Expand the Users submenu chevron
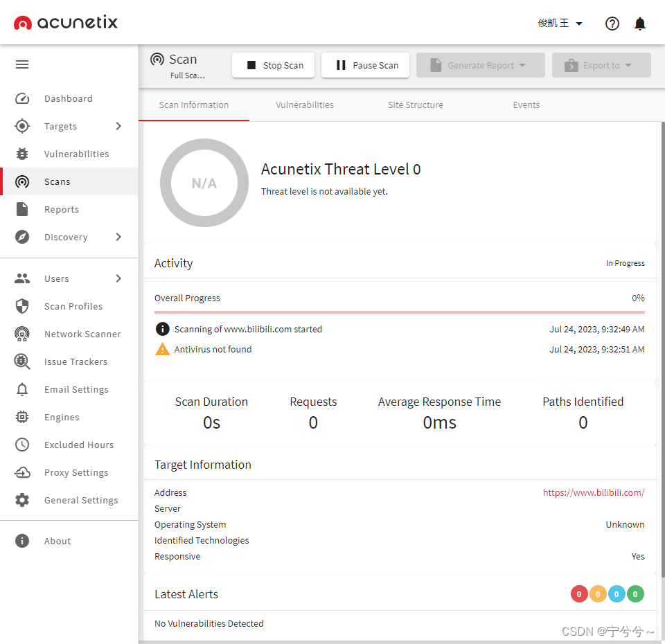Viewport: 665px width, 644px height. click(118, 278)
